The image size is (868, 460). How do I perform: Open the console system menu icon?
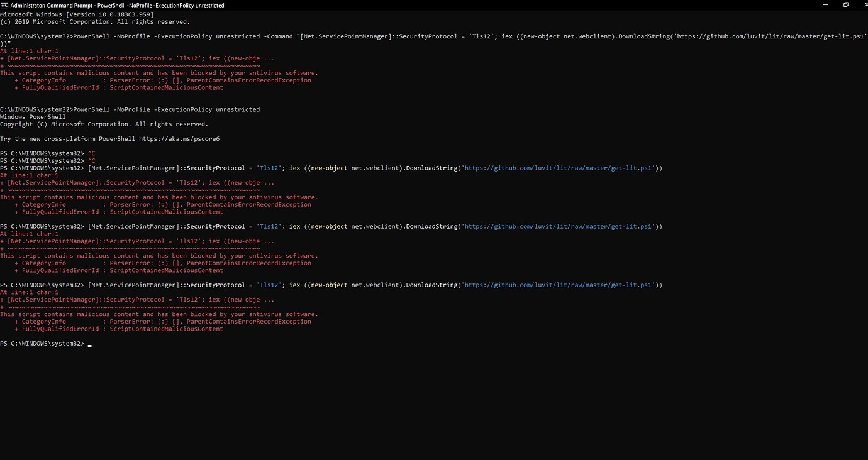[x=5, y=5]
